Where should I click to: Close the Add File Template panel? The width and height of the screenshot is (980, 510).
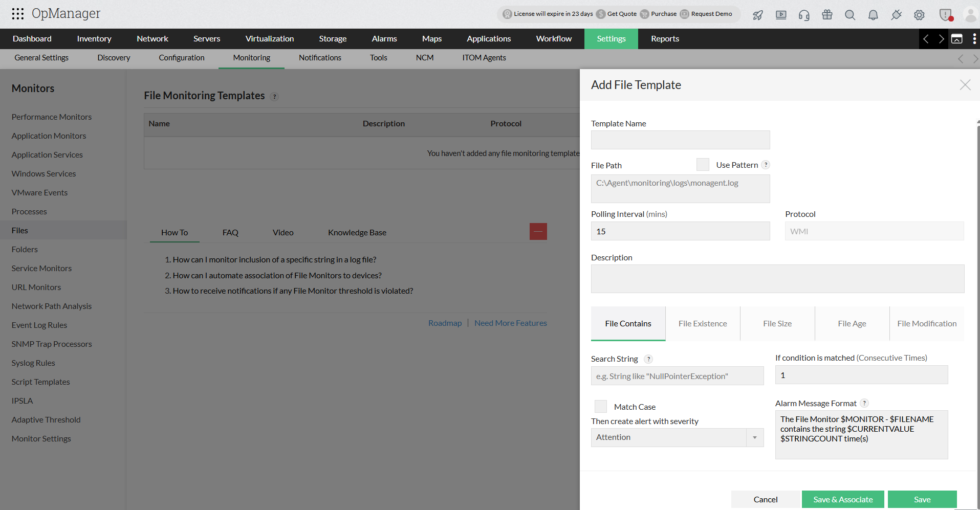point(965,85)
